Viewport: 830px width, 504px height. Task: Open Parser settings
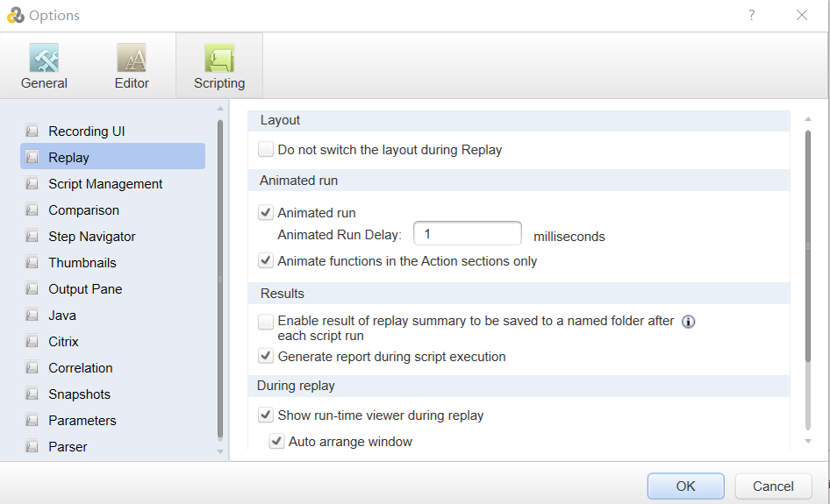[x=113, y=446]
